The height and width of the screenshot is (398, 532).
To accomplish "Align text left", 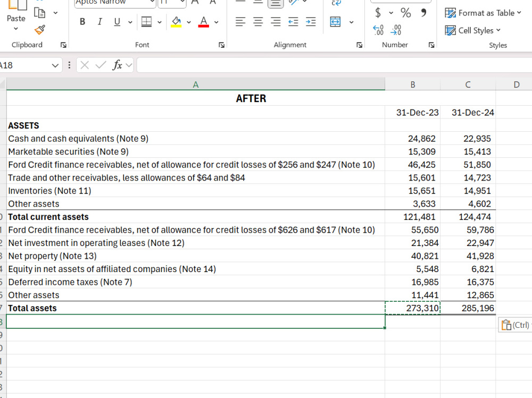I will [x=240, y=22].
